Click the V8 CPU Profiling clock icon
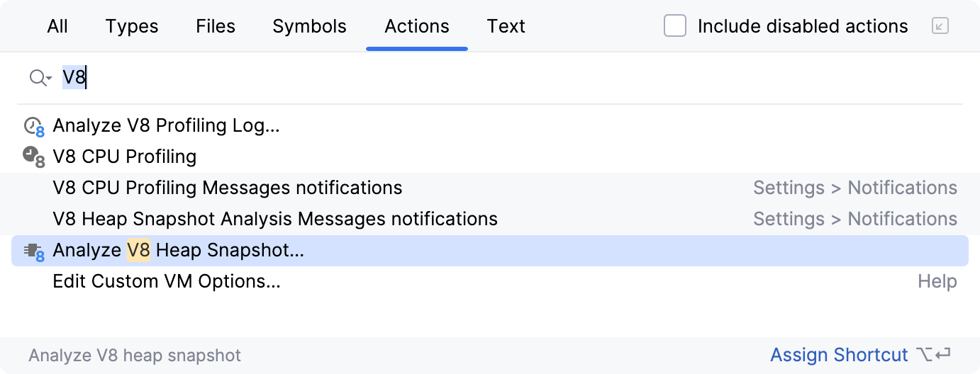This screenshot has width=980, height=374. 33,157
